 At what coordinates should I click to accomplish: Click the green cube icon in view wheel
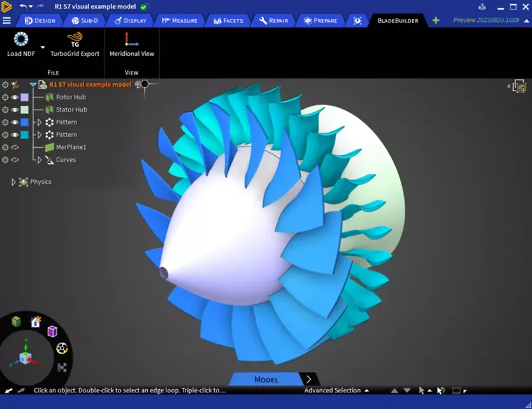point(17,322)
